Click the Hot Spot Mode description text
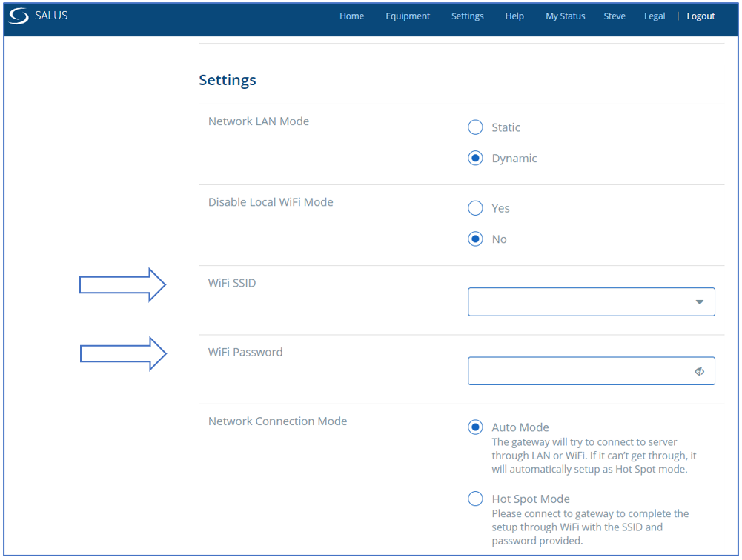 (x=590, y=527)
